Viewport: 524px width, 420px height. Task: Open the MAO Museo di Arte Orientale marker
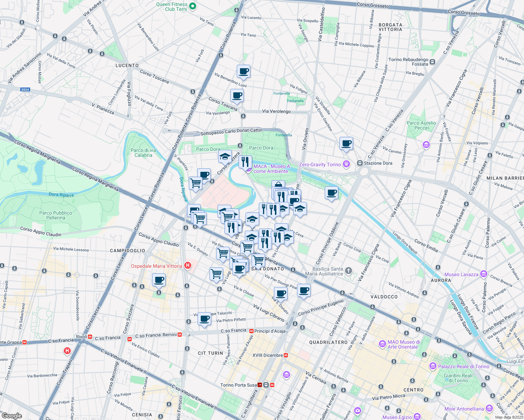click(382, 344)
